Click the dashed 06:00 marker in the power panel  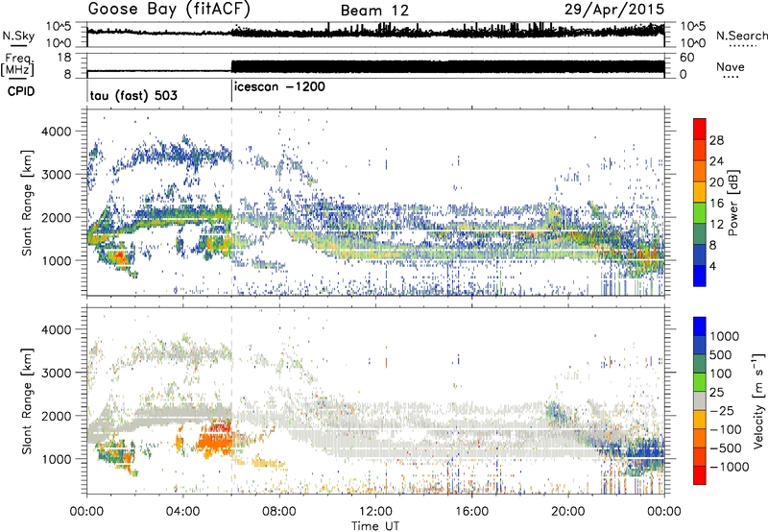point(231,202)
